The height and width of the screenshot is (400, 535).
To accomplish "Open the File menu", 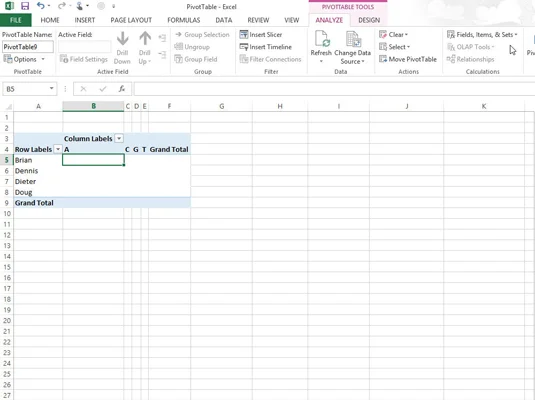I will click(x=16, y=20).
